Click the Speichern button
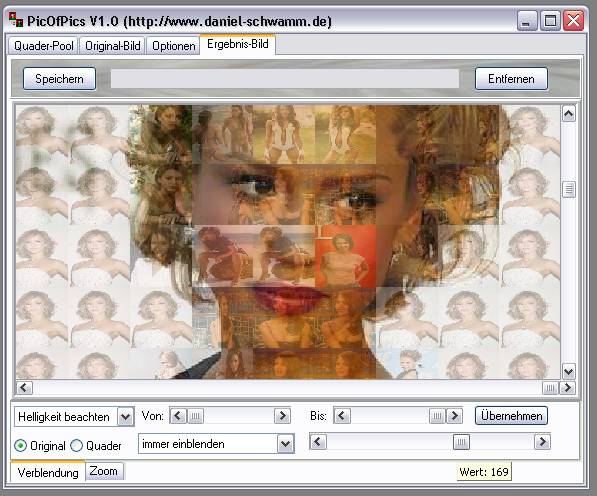The width and height of the screenshot is (597, 496). point(59,79)
